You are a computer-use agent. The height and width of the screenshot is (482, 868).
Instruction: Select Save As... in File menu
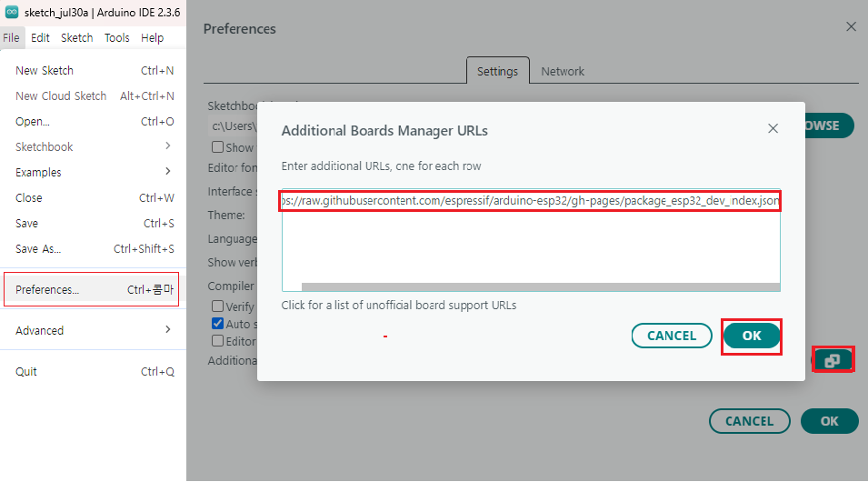(x=93, y=249)
